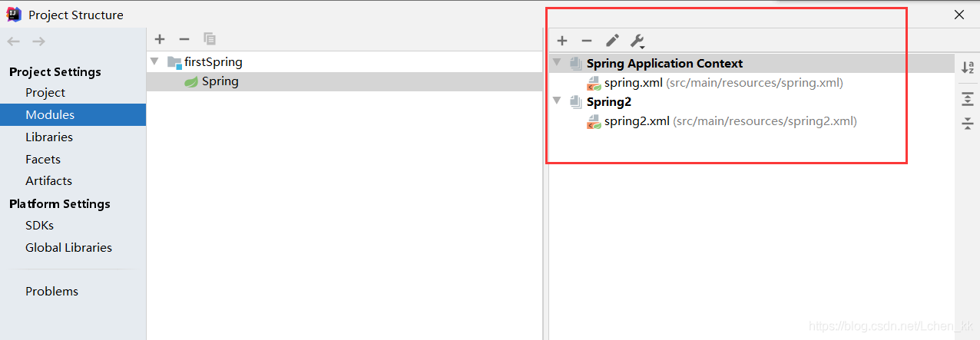Click the green Spring leaf facet icon
980x340 pixels.
click(191, 81)
